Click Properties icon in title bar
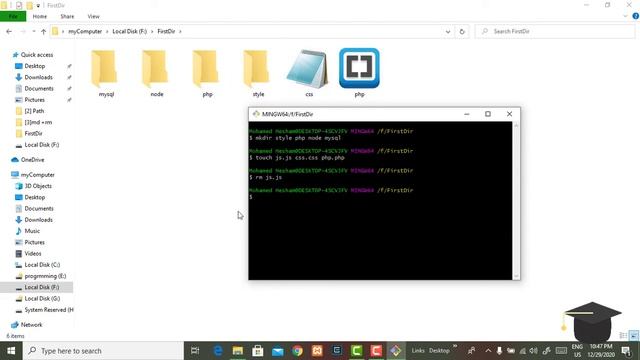The height and width of the screenshot is (360, 640). point(19,5)
